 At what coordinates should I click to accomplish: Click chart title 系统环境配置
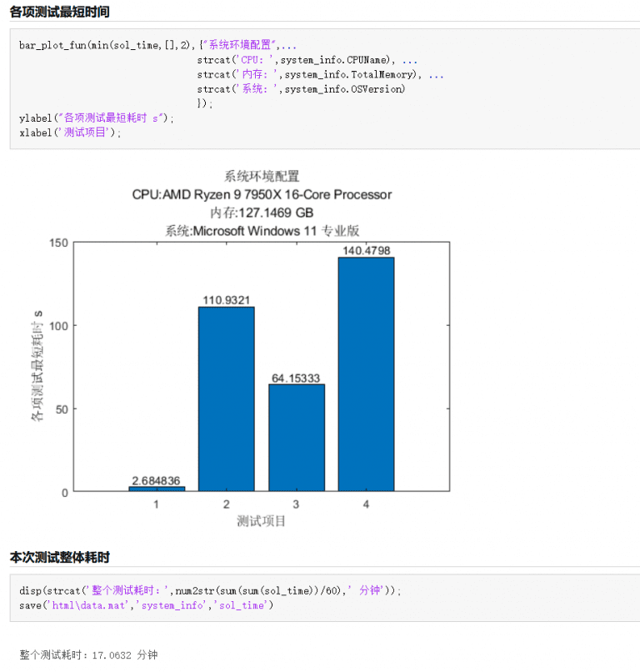[x=262, y=176]
